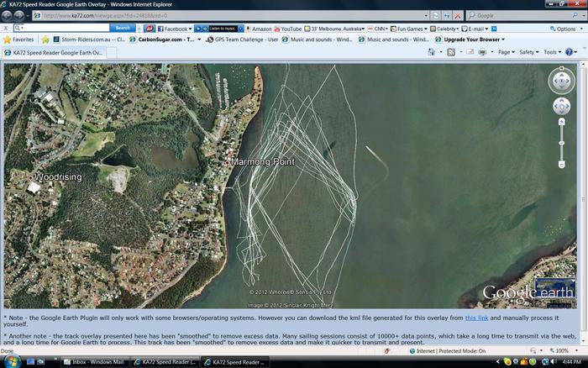The height and width of the screenshot is (368, 588).
Task: Expand the Safety menu dropdown
Action: (528, 52)
